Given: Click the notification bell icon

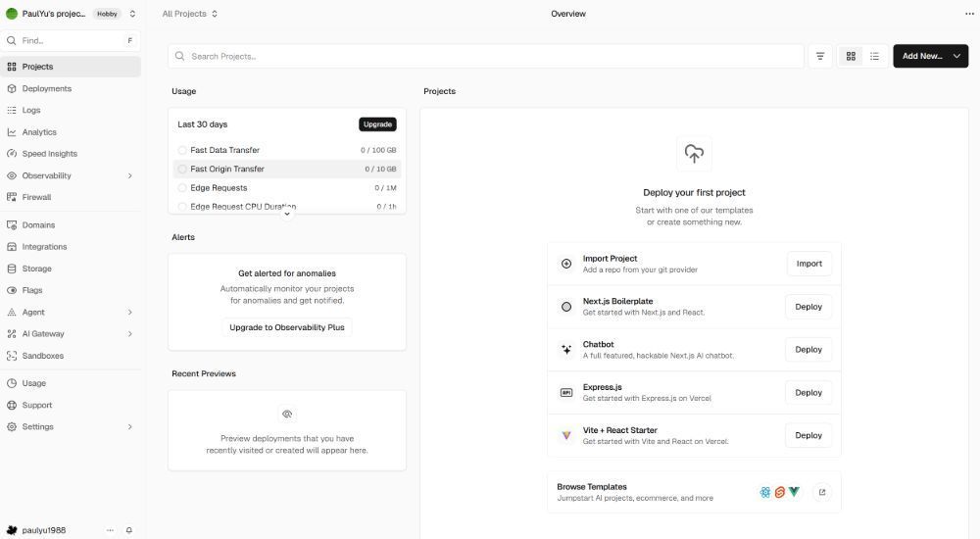Looking at the screenshot, I should 128,530.
